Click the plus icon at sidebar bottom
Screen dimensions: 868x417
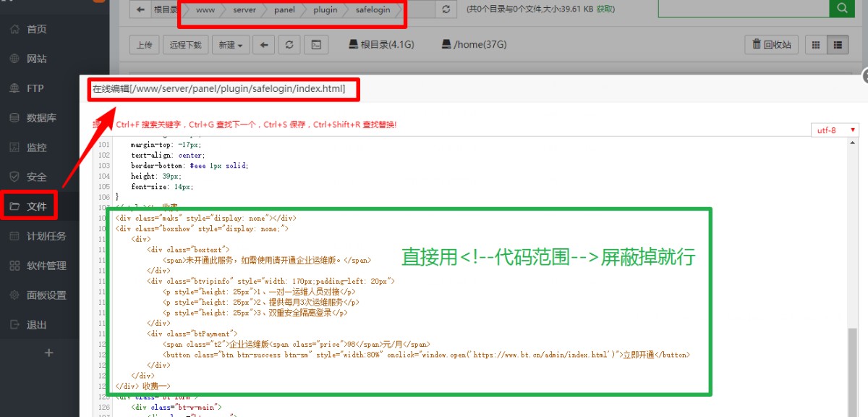coord(49,353)
